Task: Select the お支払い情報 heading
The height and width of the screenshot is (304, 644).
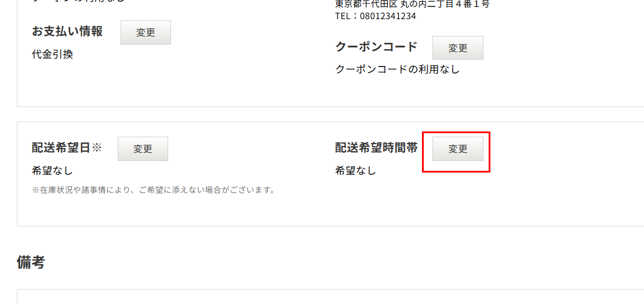Action: (67, 31)
